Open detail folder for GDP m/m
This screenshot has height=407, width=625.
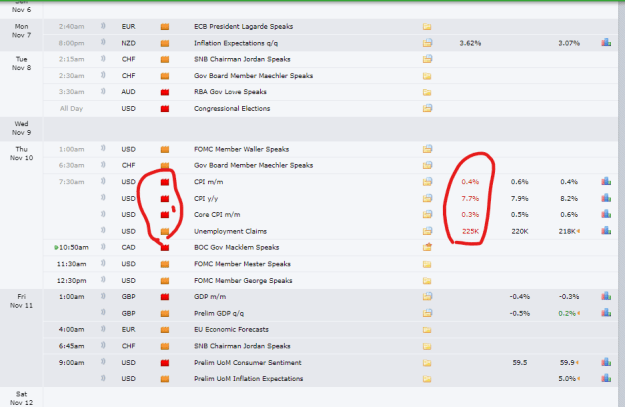point(427,297)
